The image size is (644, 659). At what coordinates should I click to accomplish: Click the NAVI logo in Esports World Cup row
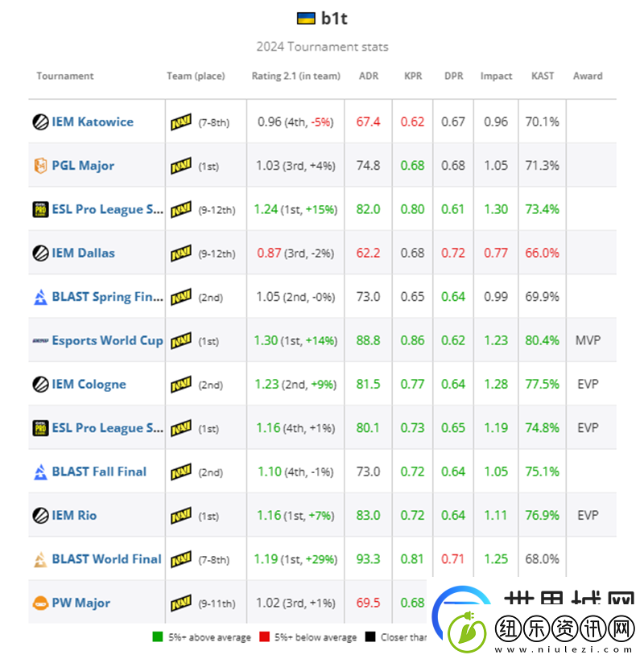click(181, 341)
